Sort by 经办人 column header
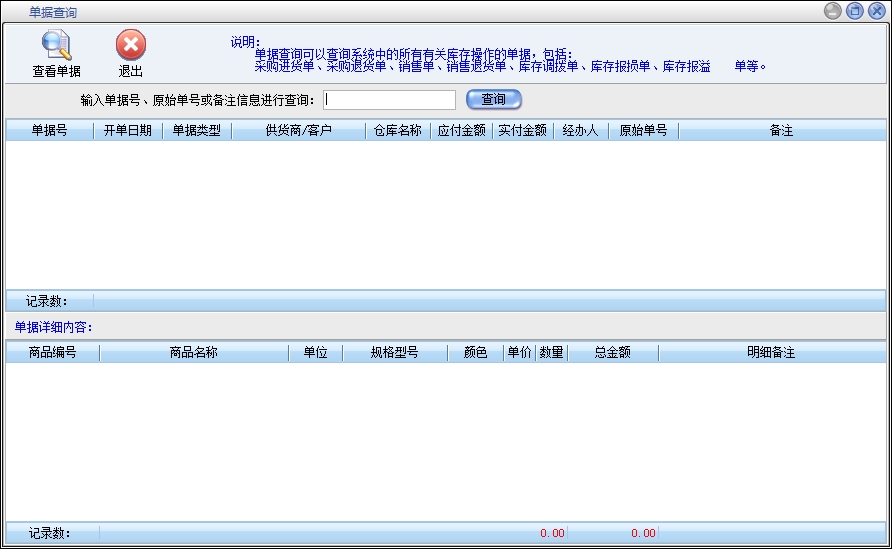This screenshot has height=549, width=892. pos(580,131)
